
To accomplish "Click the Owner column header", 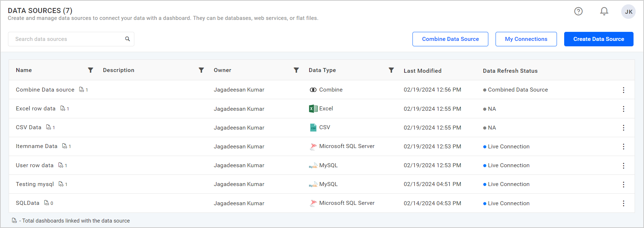I will tap(222, 70).
